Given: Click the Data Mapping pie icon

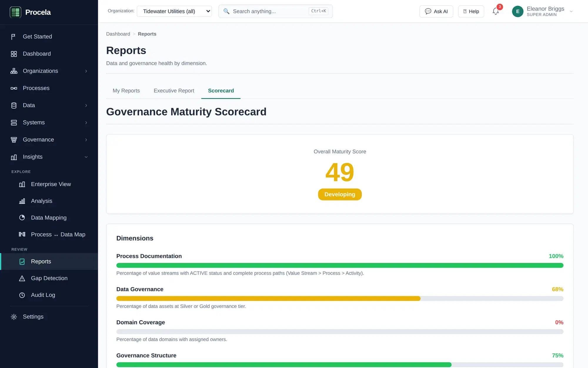Looking at the screenshot, I should pyautogui.click(x=22, y=218).
